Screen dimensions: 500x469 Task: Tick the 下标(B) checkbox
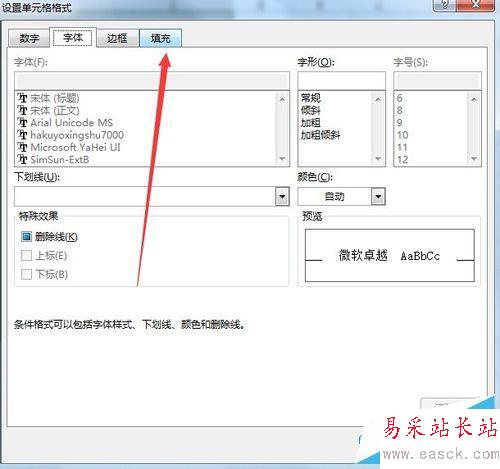pyautogui.click(x=26, y=274)
